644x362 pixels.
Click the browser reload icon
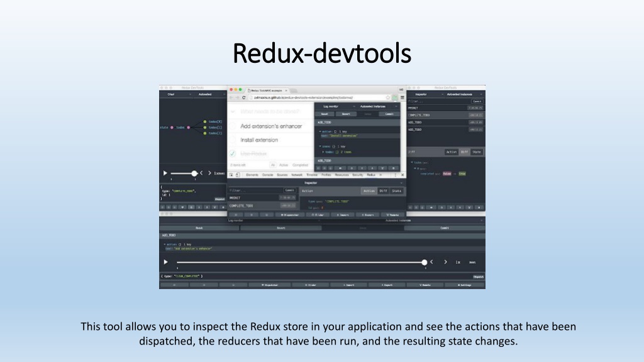(x=244, y=97)
